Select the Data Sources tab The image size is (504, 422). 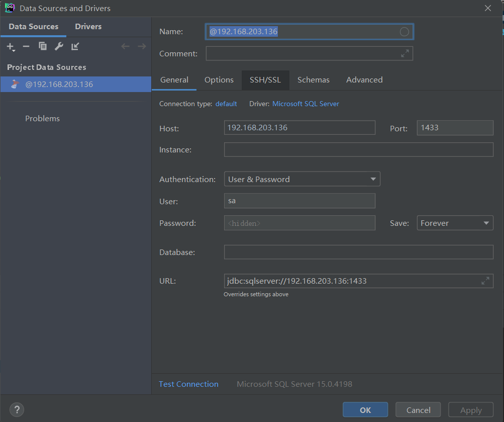pos(34,26)
